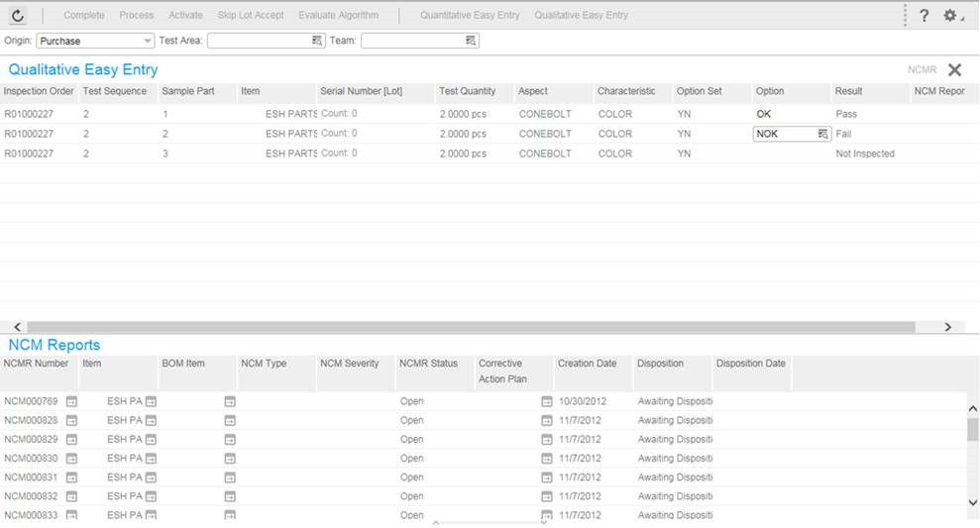980x528 pixels.
Task: Click the toolbar overflow vertical dots
Action: click(x=905, y=16)
